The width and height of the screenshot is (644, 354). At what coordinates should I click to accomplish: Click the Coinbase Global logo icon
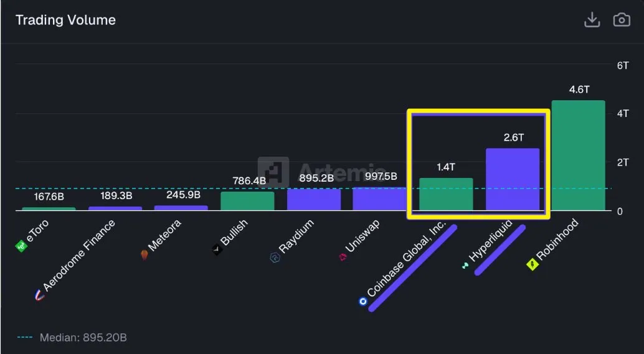coord(362,301)
